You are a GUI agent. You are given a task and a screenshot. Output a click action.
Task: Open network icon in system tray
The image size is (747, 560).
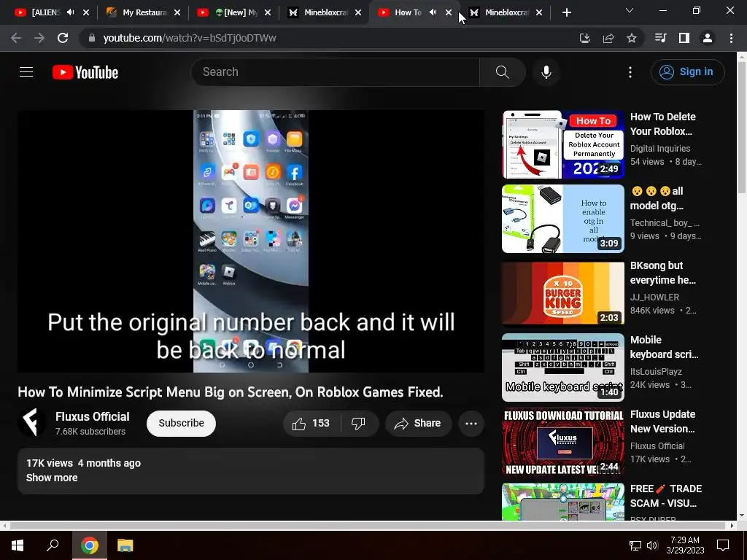pyautogui.click(x=635, y=545)
